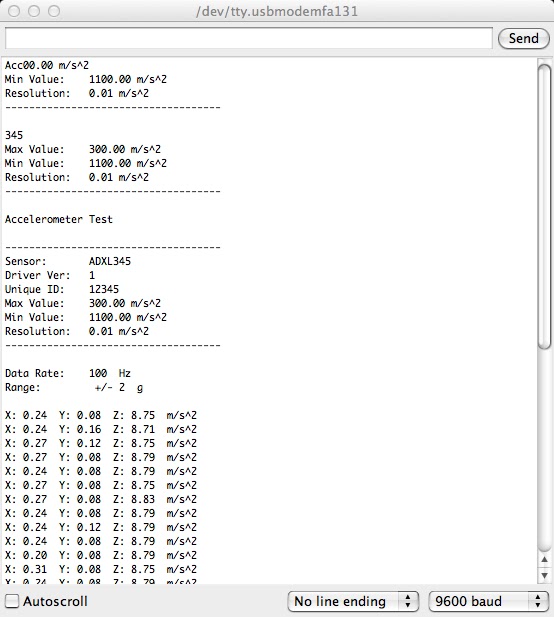Click the Range: +/- 2 g line
This screenshot has height=617, width=554.
74,388
